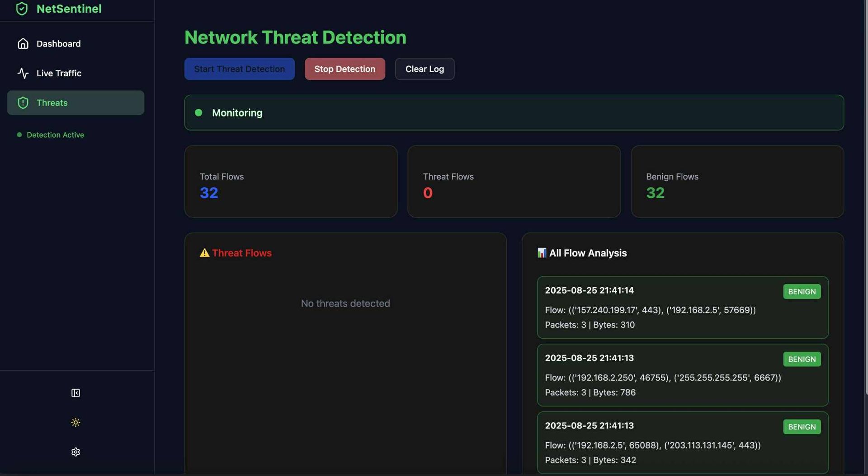Clear the detection log
This screenshot has height=476, width=868.
coord(425,69)
